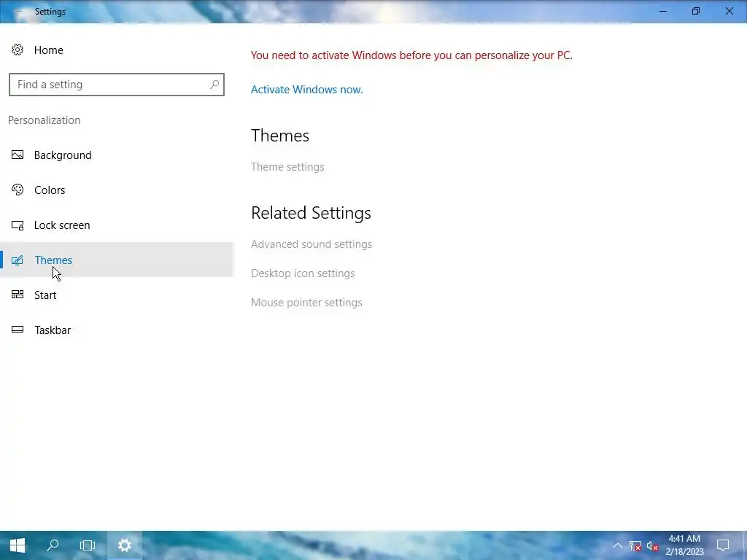Image resolution: width=747 pixels, height=560 pixels.
Task: Click the taskbar clock showing 4:41 AM
Action: pyautogui.click(x=684, y=545)
